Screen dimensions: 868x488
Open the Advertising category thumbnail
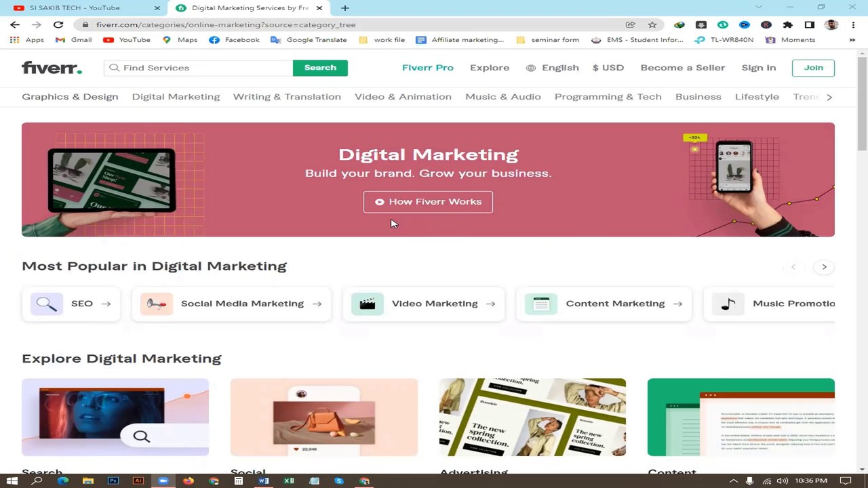coord(532,418)
